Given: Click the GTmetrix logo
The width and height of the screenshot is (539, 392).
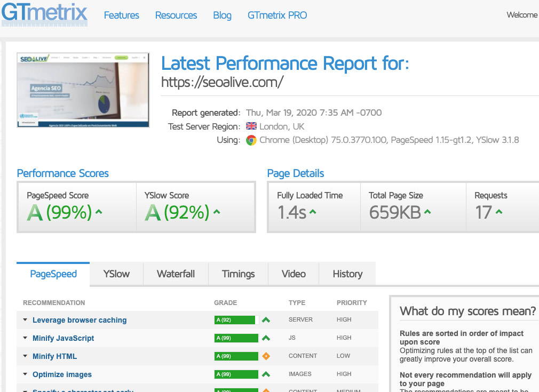Looking at the screenshot, I should 44,14.
